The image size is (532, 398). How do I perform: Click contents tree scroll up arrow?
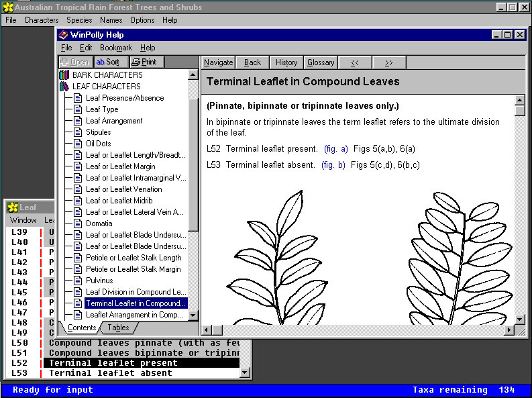(193, 74)
